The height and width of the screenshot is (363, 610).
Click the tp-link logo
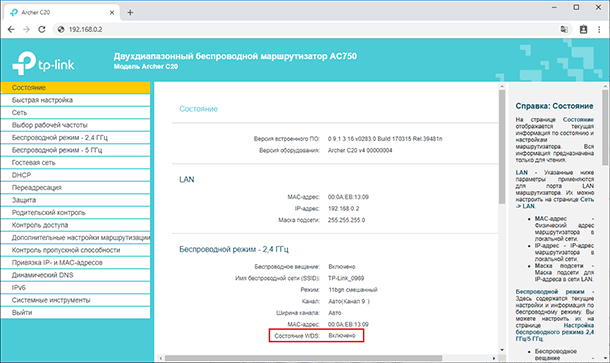point(43,63)
